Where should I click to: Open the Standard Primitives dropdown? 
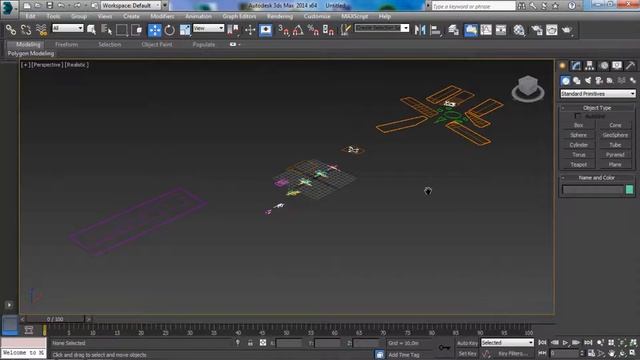click(x=598, y=94)
